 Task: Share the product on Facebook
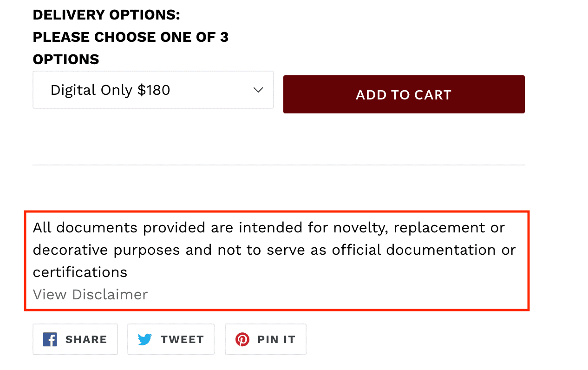pyautogui.click(x=75, y=339)
